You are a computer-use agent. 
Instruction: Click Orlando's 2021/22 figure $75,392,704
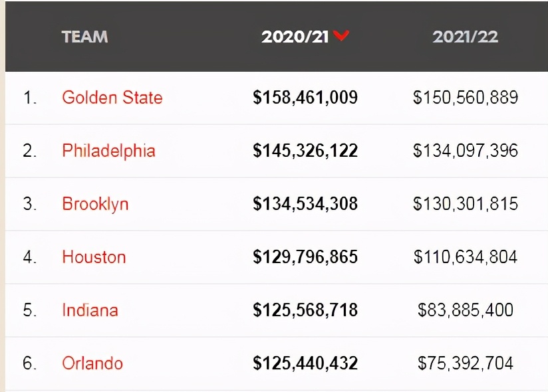coord(466,363)
